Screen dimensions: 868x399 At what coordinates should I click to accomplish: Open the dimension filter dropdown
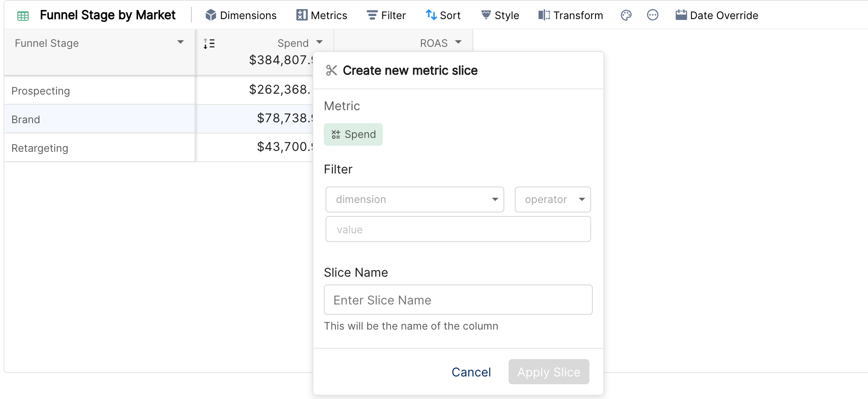point(415,199)
